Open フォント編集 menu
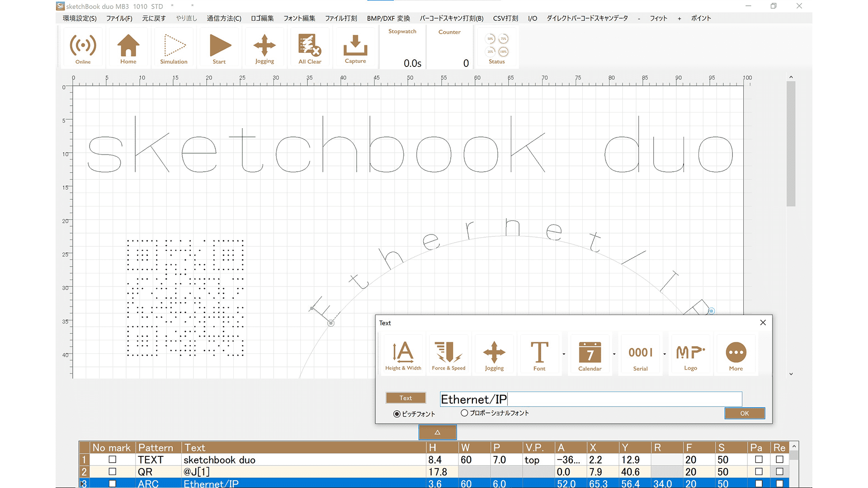 point(299,18)
